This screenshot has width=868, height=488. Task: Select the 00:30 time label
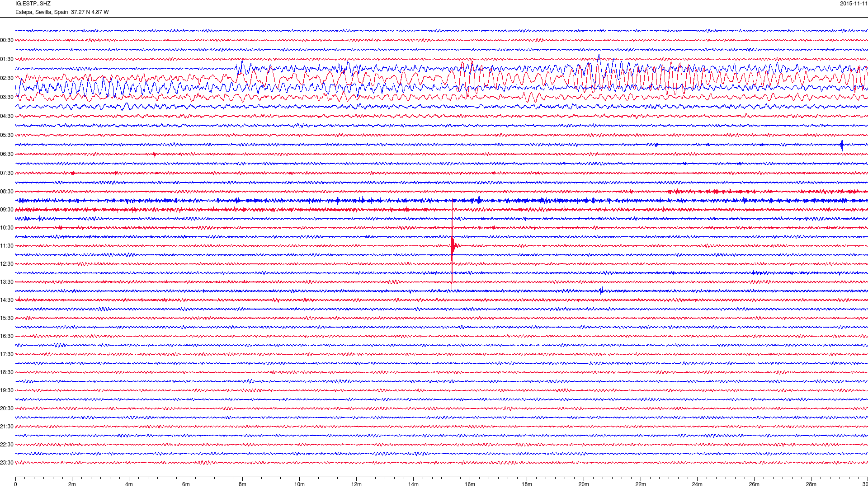[x=7, y=40]
